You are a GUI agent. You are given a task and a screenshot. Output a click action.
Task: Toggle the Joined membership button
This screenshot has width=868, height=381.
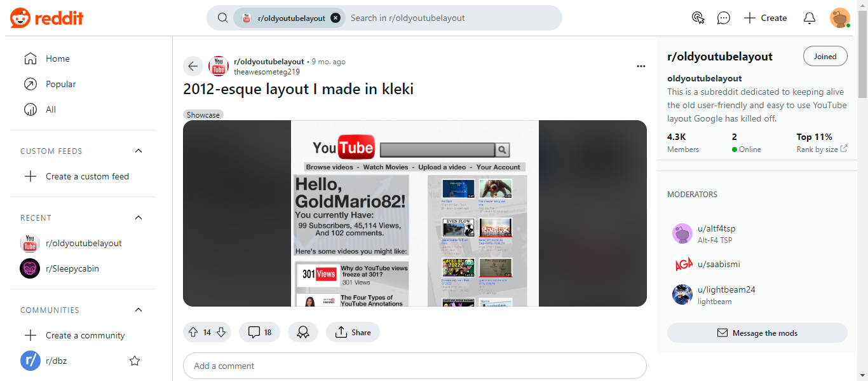click(825, 57)
